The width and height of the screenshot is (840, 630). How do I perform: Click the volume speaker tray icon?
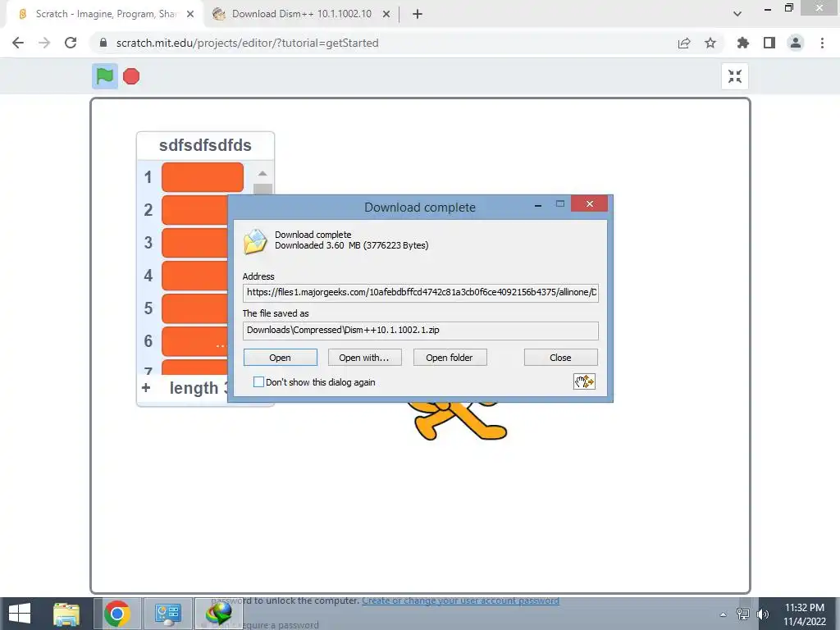pos(762,614)
